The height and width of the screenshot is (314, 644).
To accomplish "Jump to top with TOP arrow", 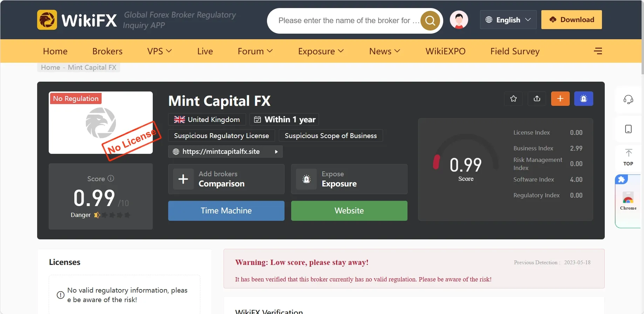I will coord(628,157).
